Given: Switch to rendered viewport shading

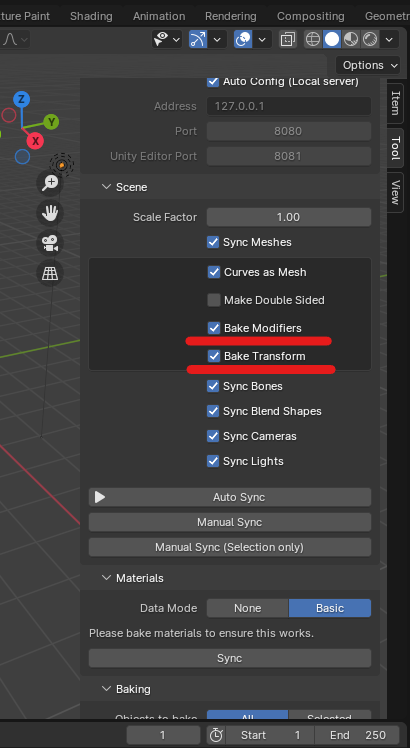Looking at the screenshot, I should 370,39.
